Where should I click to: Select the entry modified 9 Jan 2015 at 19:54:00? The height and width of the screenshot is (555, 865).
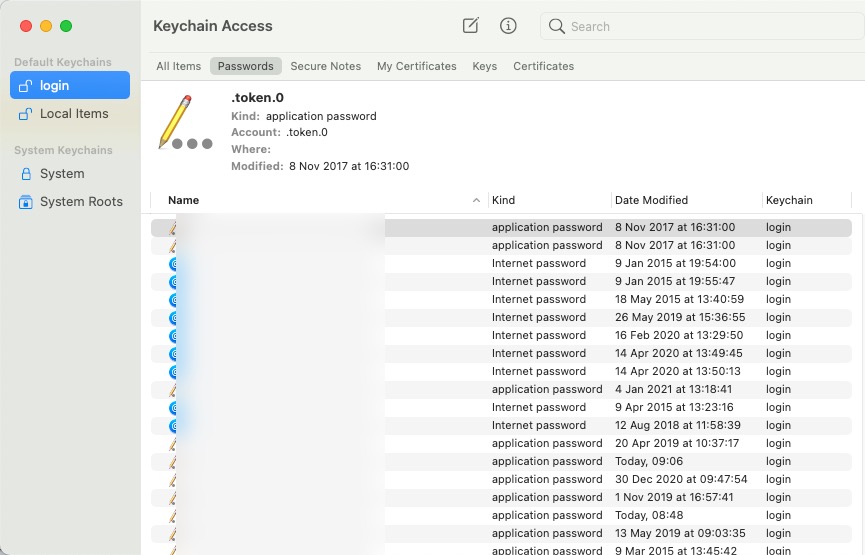(500, 264)
